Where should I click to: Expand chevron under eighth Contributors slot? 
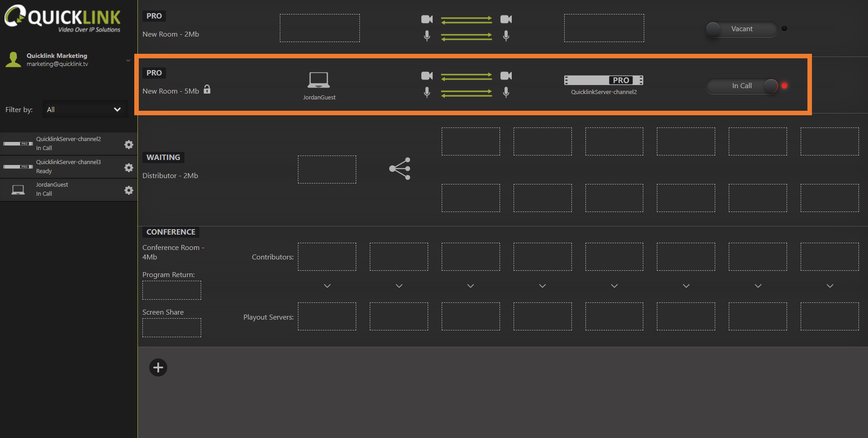830,286
